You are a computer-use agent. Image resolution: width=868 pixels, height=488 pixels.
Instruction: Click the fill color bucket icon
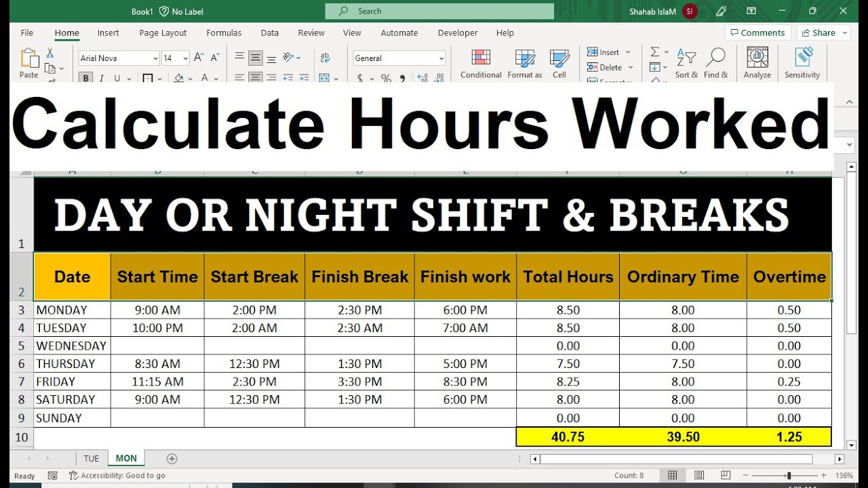(x=178, y=79)
